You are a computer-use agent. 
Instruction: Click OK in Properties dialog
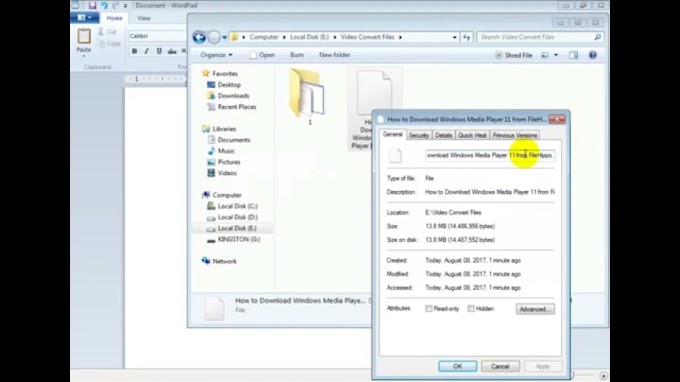click(x=458, y=366)
